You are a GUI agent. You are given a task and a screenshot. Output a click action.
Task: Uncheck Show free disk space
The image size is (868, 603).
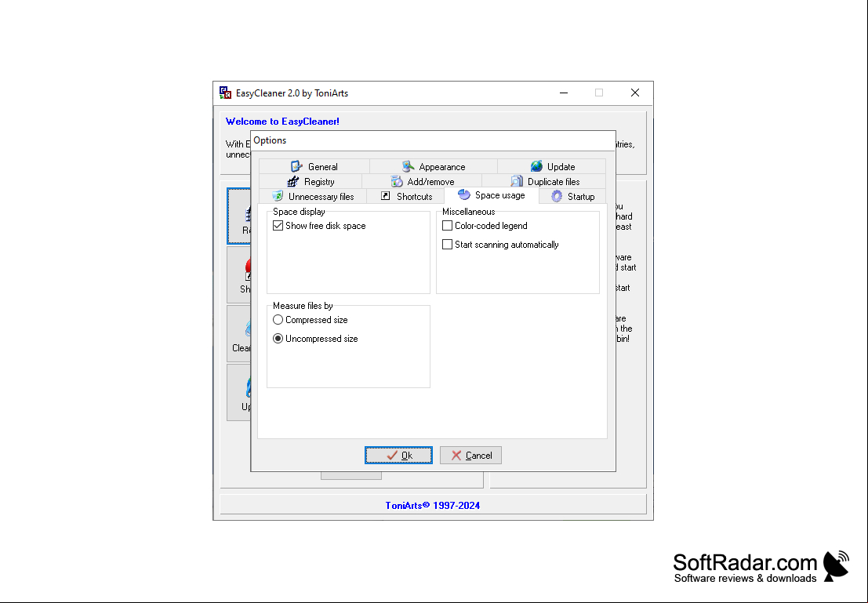tap(278, 225)
